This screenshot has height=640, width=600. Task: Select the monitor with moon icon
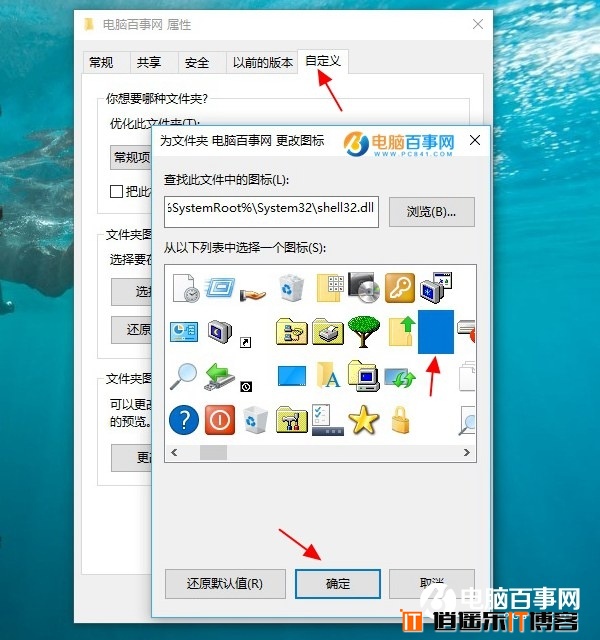(220, 332)
